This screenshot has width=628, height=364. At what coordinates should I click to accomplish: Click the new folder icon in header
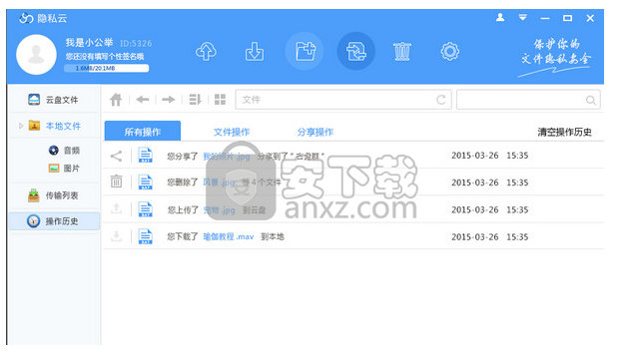click(x=306, y=52)
